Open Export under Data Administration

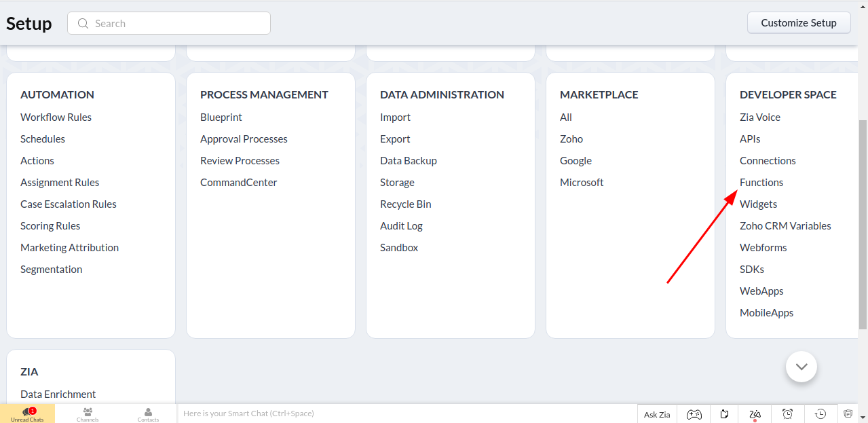click(395, 139)
